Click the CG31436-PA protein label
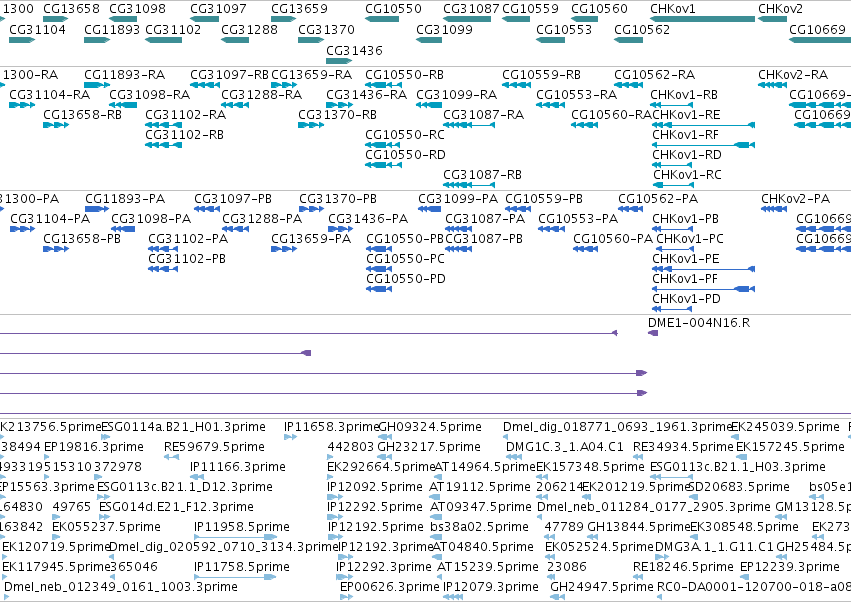This screenshot has height=602, width=851. point(368,219)
